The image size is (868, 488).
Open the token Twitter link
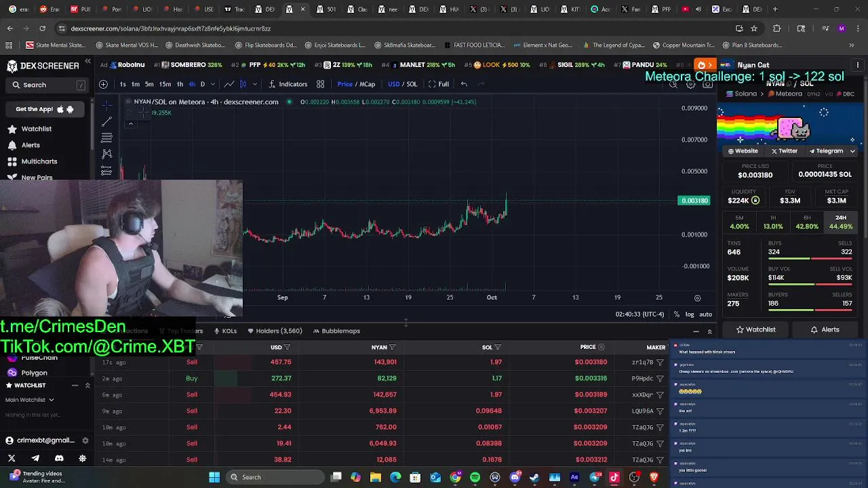(785, 151)
